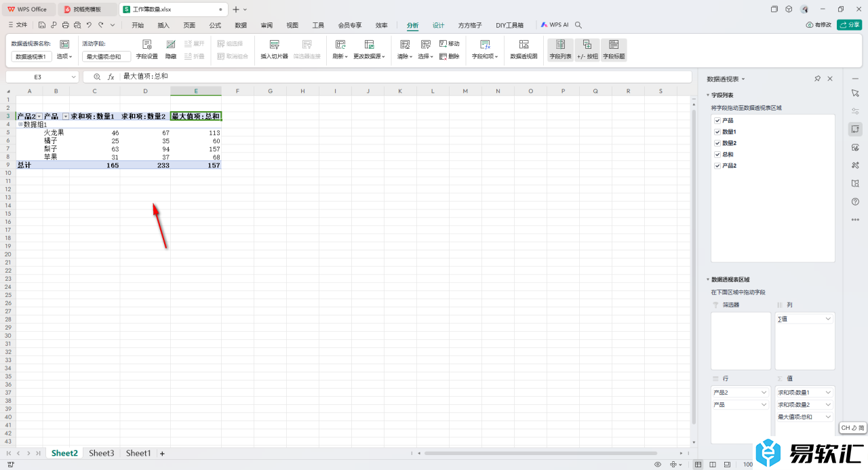Open the 开始 (Home) ribbon tab

coord(138,25)
